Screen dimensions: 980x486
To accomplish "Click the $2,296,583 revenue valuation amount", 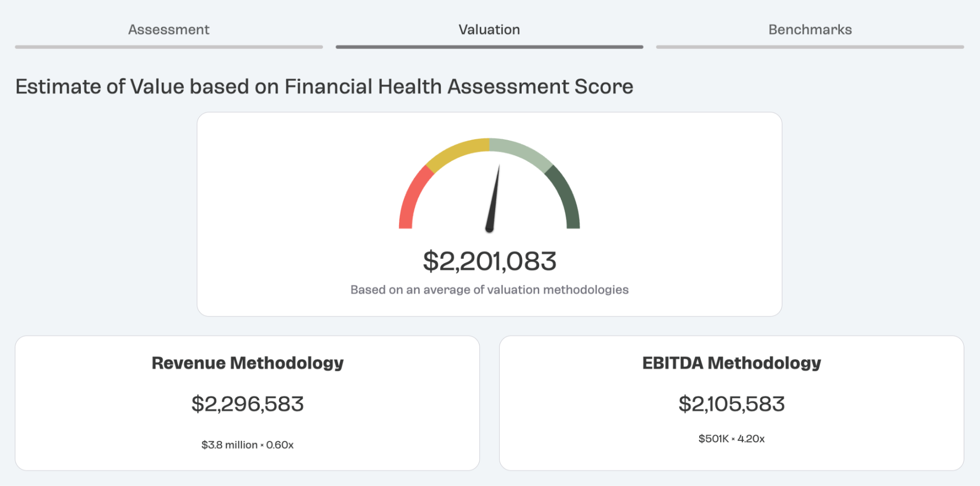I will pos(248,404).
